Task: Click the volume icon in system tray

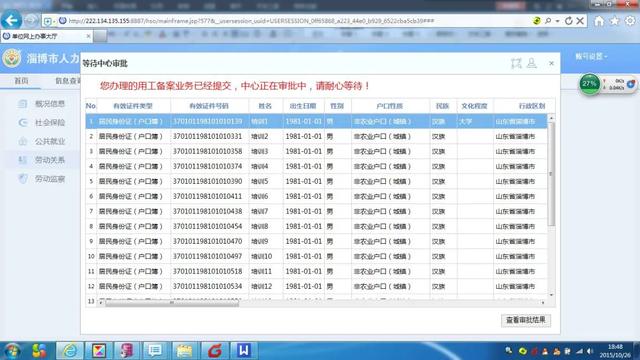Action: [590, 351]
